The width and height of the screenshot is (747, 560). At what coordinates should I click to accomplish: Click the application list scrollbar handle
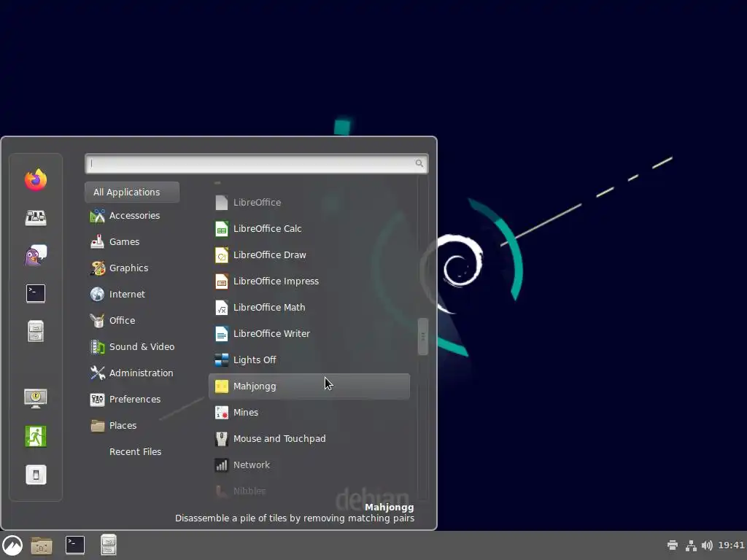pos(422,337)
